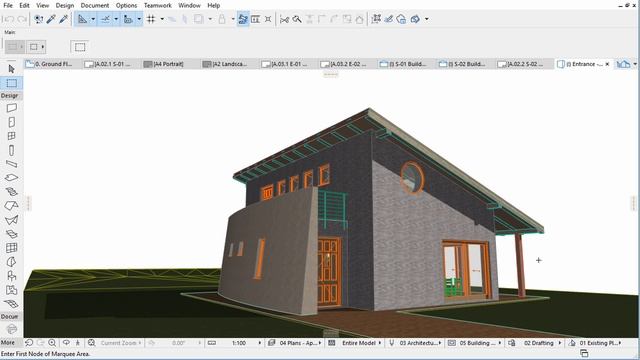Open the tab overview icon right of tabs

pos(623,64)
